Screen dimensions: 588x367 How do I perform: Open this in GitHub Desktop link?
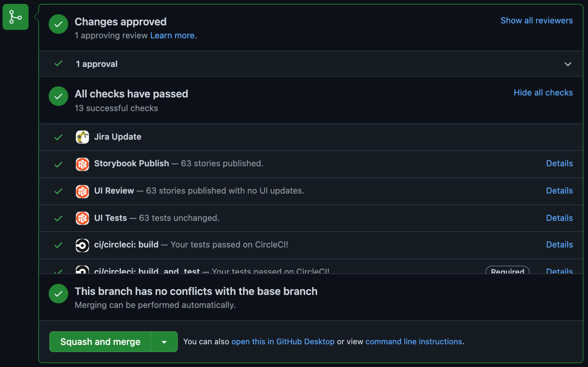tap(283, 342)
